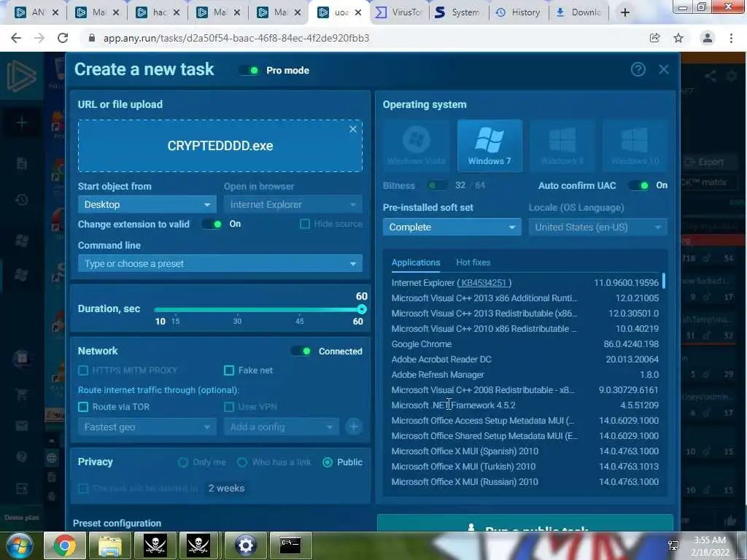Select the Windows Vista operating system tile
Viewport: 747px width, 560px height.
click(x=417, y=145)
